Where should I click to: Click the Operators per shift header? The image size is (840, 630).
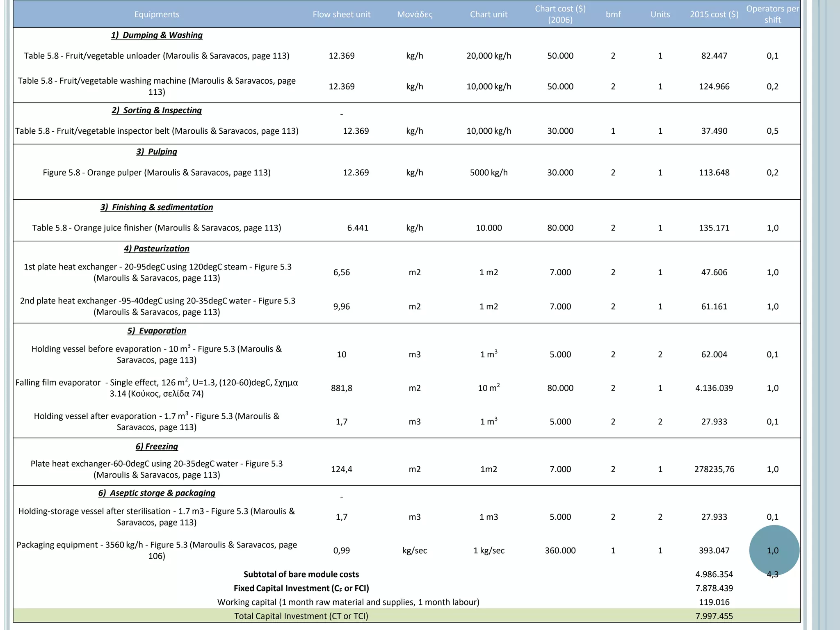pos(772,14)
